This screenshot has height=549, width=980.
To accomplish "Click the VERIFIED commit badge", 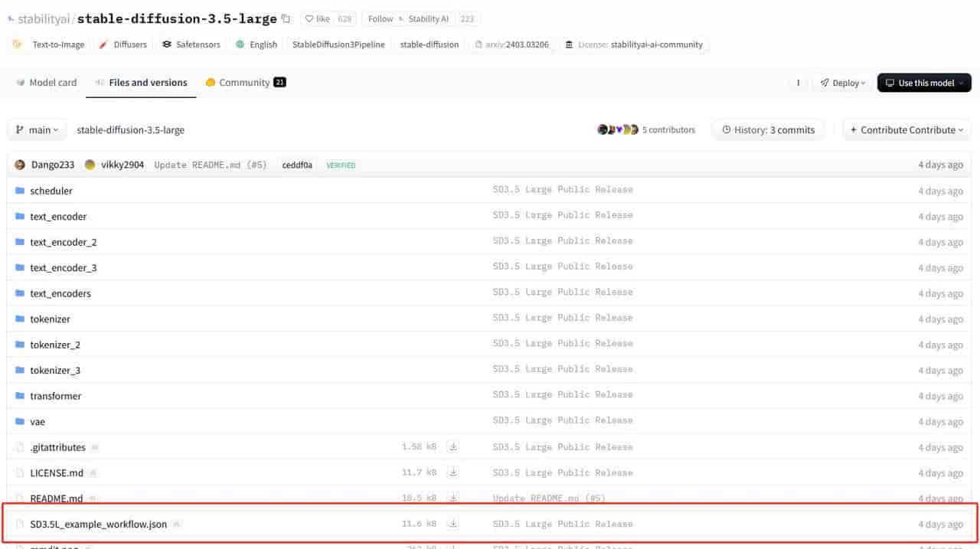I will [x=341, y=165].
